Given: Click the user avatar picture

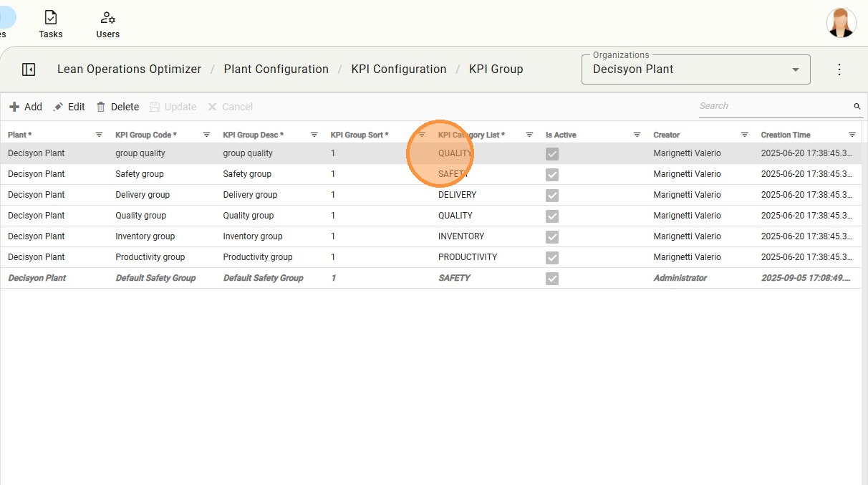Looking at the screenshot, I should pyautogui.click(x=841, y=23).
